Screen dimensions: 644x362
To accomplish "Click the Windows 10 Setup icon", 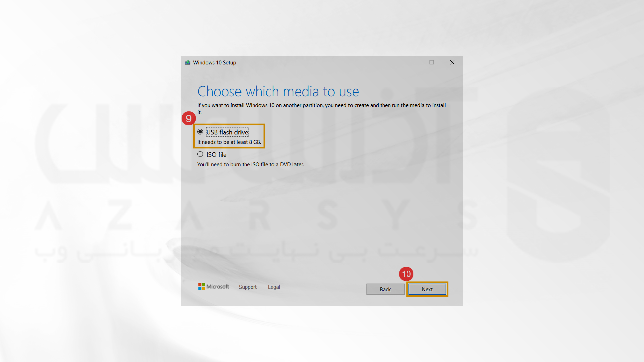I will tap(186, 62).
